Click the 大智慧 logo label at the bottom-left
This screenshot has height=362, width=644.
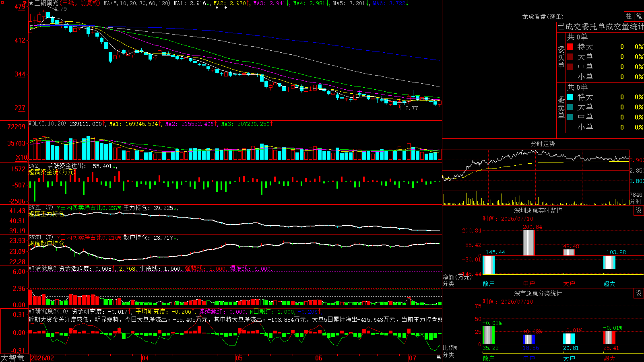pos(12,358)
